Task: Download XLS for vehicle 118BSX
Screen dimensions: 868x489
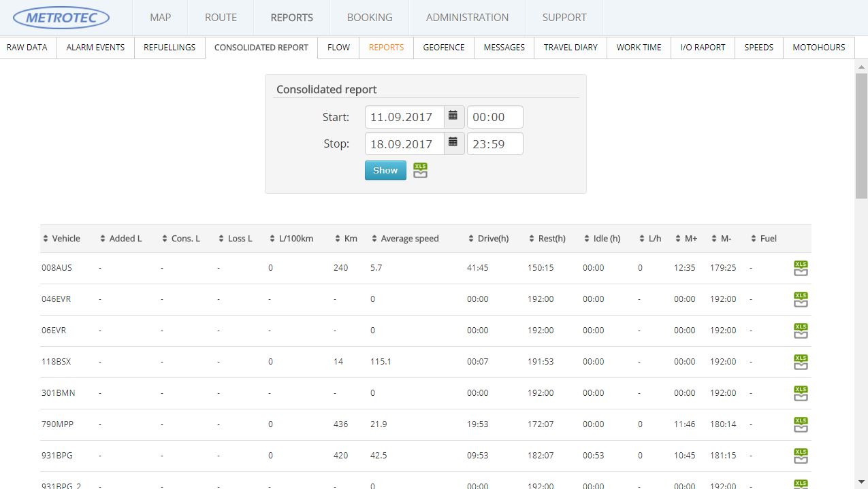Action: (x=801, y=362)
